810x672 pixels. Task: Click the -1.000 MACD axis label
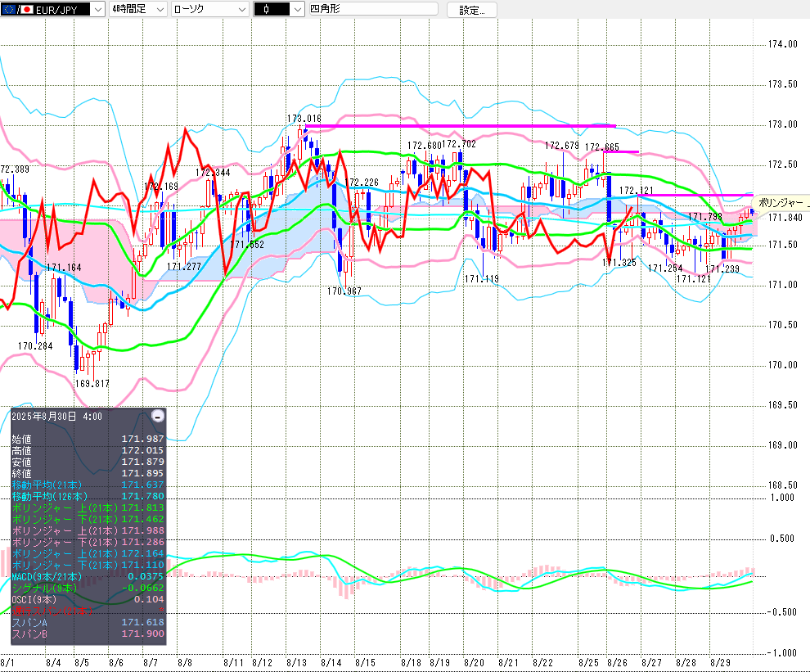[781, 653]
